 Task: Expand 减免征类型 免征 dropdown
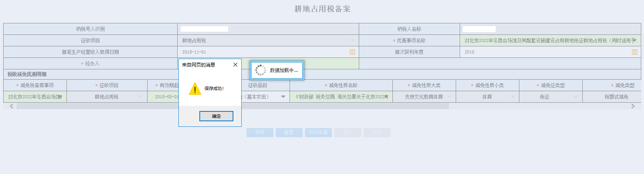coord(576,97)
